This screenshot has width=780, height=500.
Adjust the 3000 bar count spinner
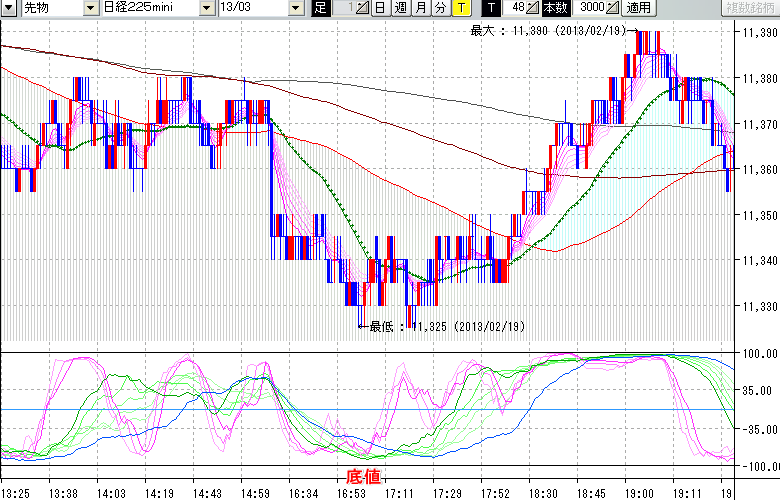pyautogui.click(x=614, y=8)
